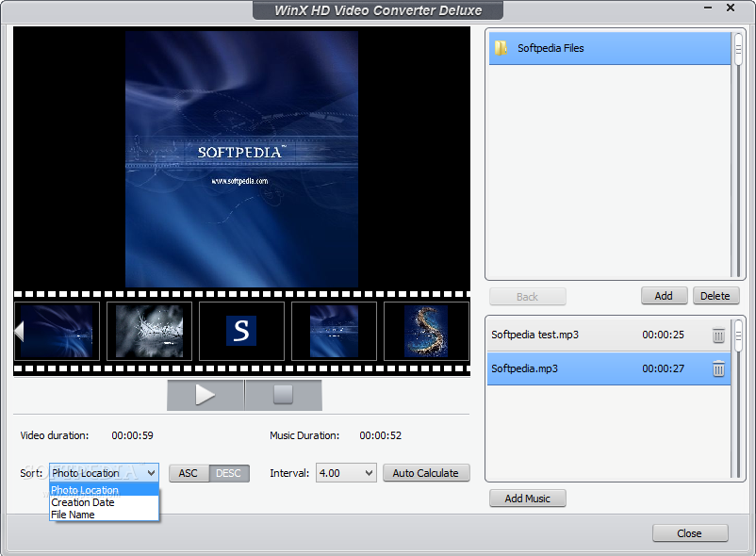Click the Delete button

(x=715, y=296)
